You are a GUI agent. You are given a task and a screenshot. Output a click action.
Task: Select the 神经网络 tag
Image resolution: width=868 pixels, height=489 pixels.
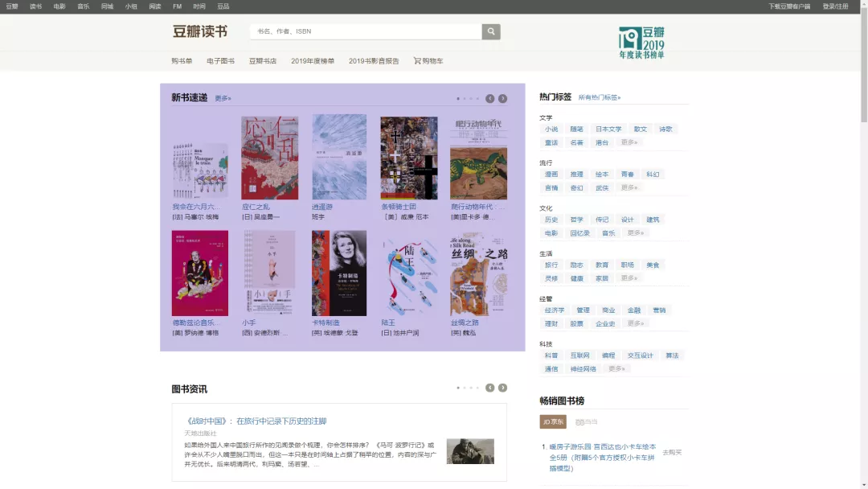[x=583, y=369]
